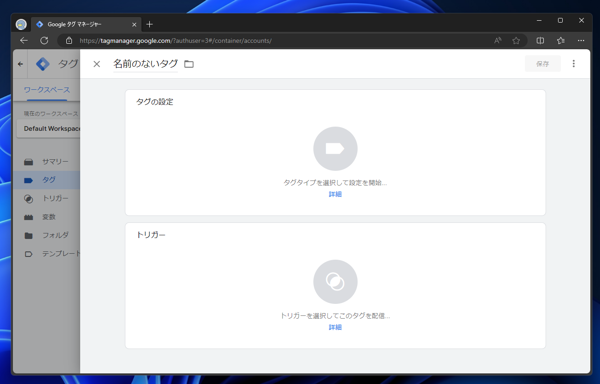Image resolution: width=600 pixels, height=384 pixels.
Task: Click the trigger selection circle icon
Action: 335,282
